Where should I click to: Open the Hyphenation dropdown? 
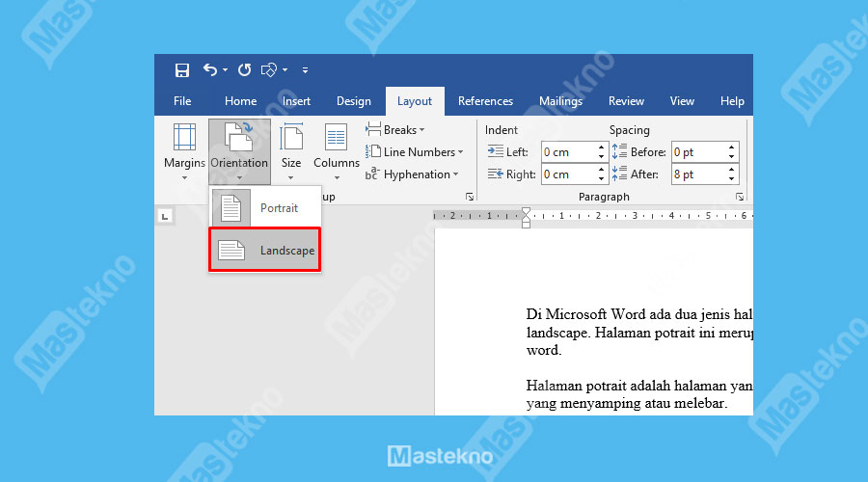tap(412, 174)
